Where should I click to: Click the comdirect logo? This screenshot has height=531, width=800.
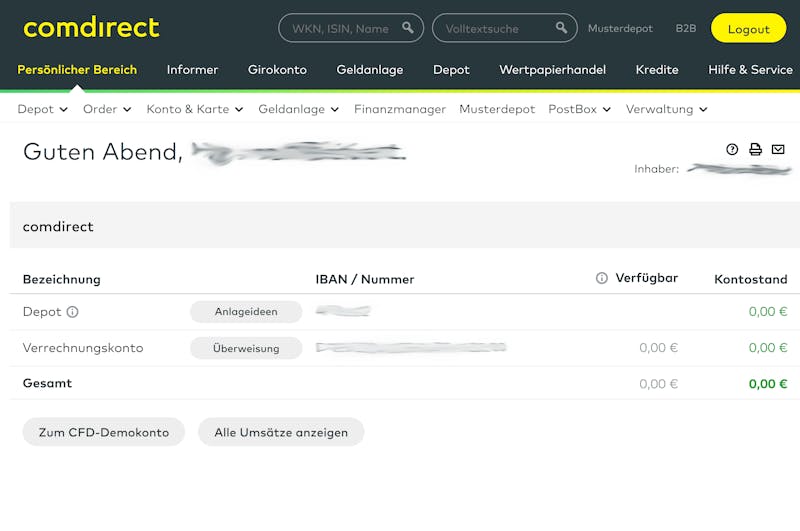[91, 27]
